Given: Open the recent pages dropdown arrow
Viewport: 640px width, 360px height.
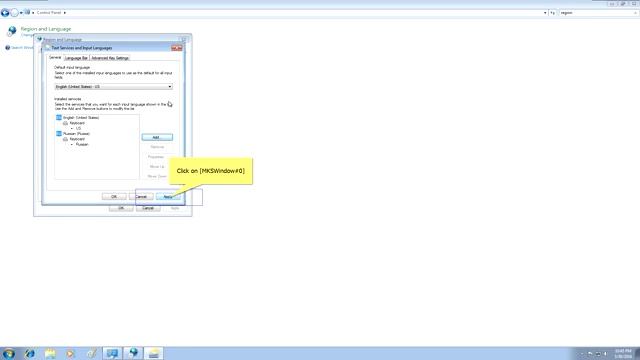Looking at the screenshot, I should click(x=21, y=13).
